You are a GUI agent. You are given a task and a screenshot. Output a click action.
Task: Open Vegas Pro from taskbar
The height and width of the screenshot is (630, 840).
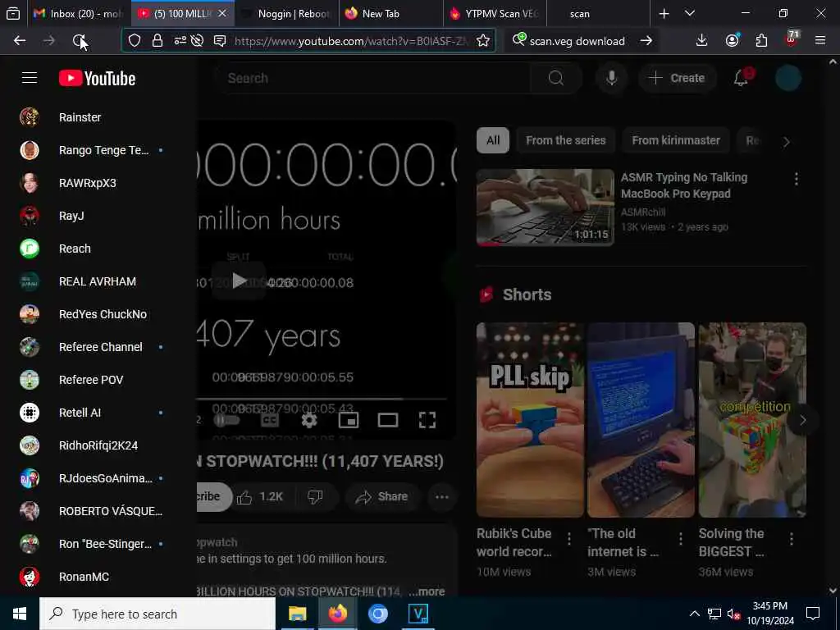click(418, 614)
